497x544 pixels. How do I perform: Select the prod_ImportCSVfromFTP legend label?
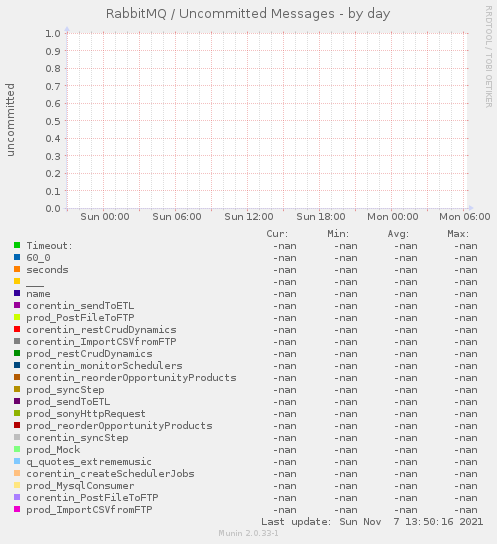89,510
